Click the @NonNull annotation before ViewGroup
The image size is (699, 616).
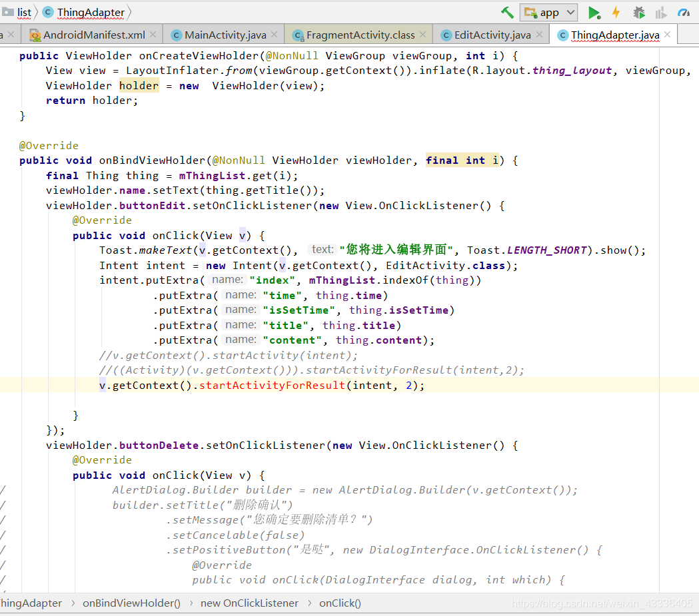click(292, 56)
